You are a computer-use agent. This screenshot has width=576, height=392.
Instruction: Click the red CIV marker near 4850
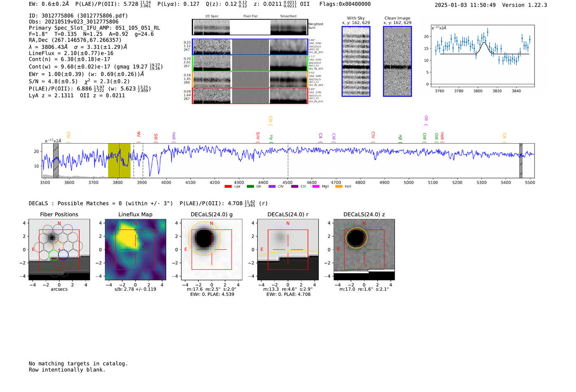[373, 137]
